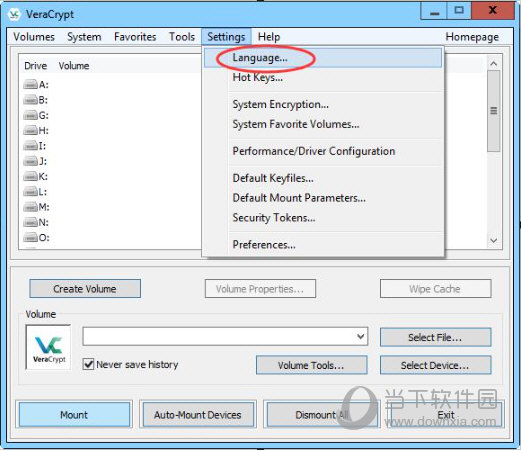Screen dimensions: 521x451
Task: Open the Tools menu
Action: [x=182, y=37]
